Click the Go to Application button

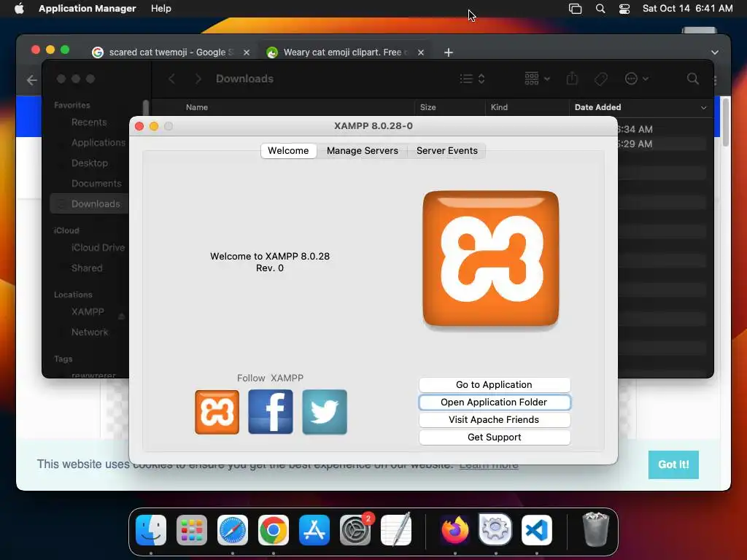[x=494, y=385]
